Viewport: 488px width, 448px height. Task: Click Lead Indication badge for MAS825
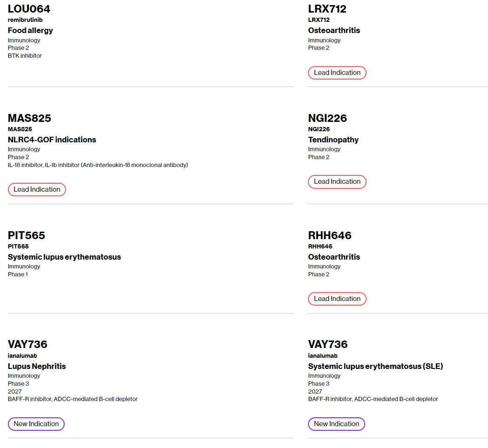coord(37,189)
